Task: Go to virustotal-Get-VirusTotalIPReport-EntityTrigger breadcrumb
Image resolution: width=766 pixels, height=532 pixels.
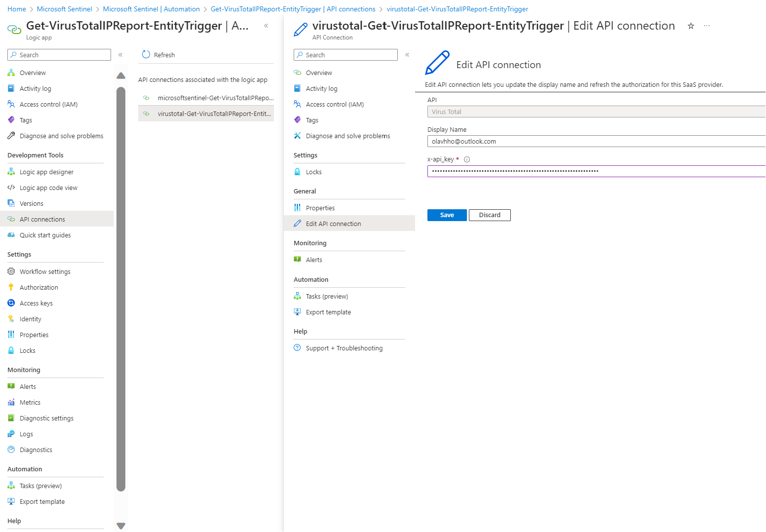Action: pyautogui.click(x=458, y=9)
